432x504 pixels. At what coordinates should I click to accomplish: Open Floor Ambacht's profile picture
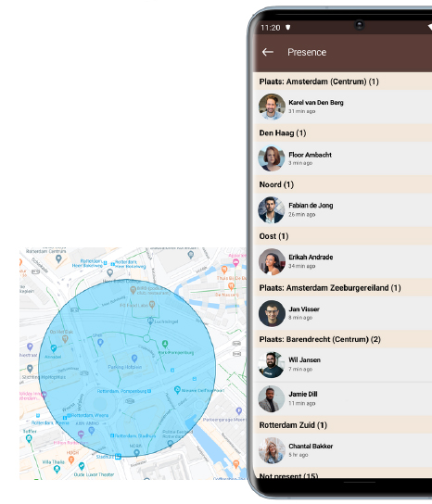point(272,158)
